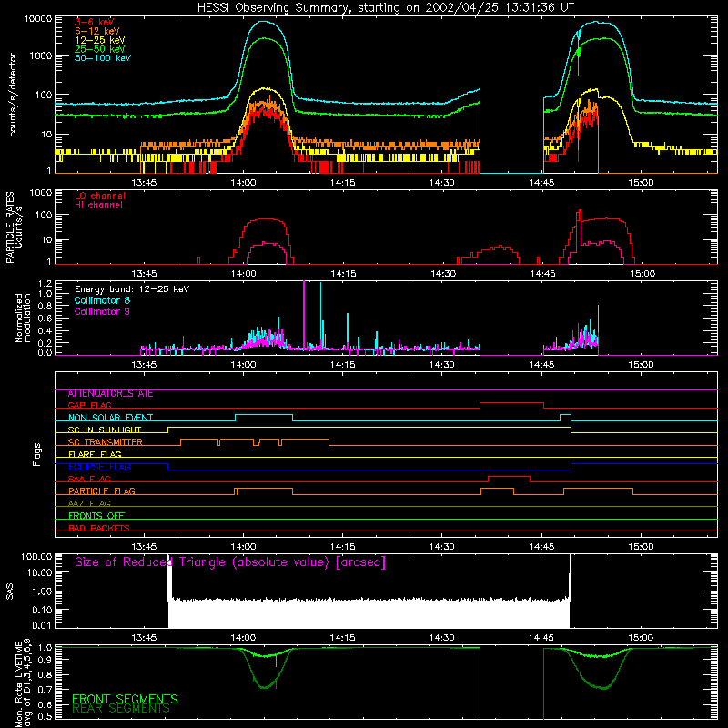The height and width of the screenshot is (728, 728).
Task: Click the SAS axis label
Action: pyautogui.click(x=10, y=591)
